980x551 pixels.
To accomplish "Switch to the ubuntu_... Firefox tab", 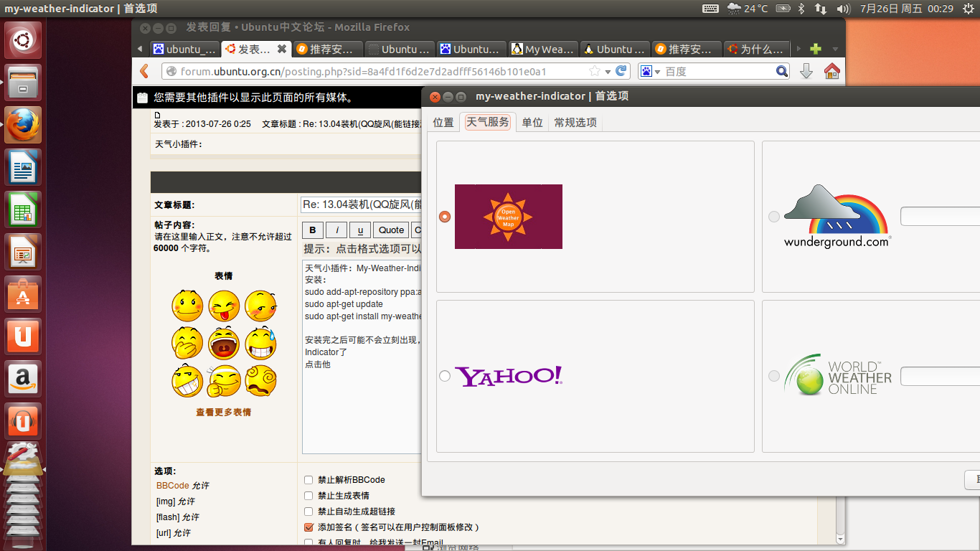I will 184,50.
